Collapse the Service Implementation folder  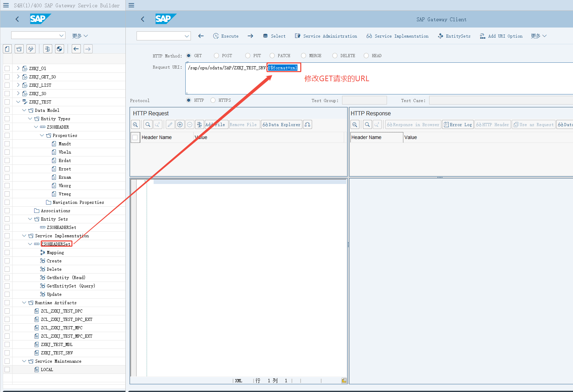coord(24,236)
